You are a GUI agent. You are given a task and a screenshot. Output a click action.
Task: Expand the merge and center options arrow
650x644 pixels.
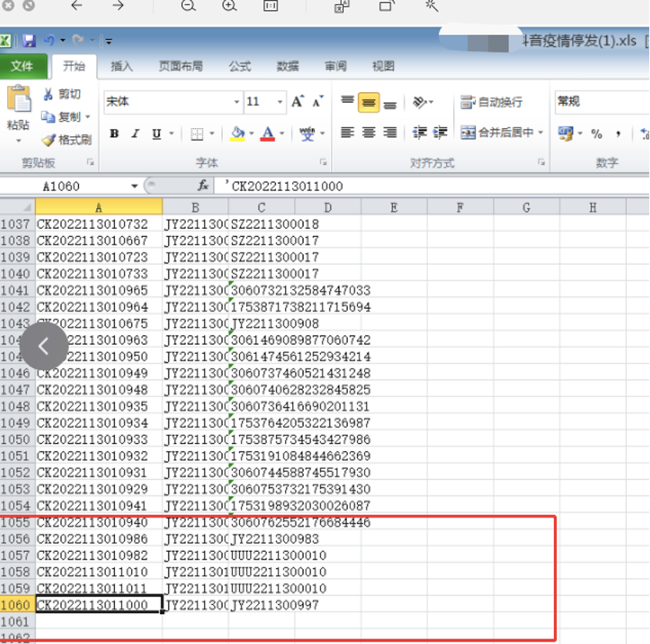tap(541, 133)
